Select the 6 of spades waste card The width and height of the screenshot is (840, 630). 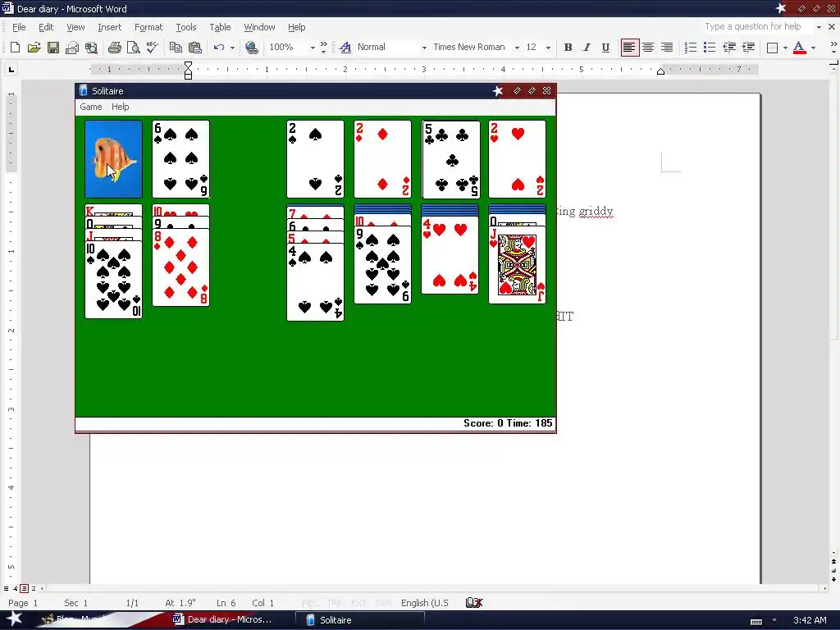180,159
